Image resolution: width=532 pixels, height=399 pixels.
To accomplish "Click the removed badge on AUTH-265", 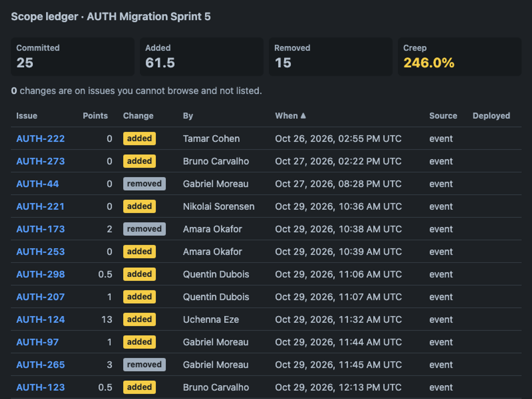I will 145,365.
